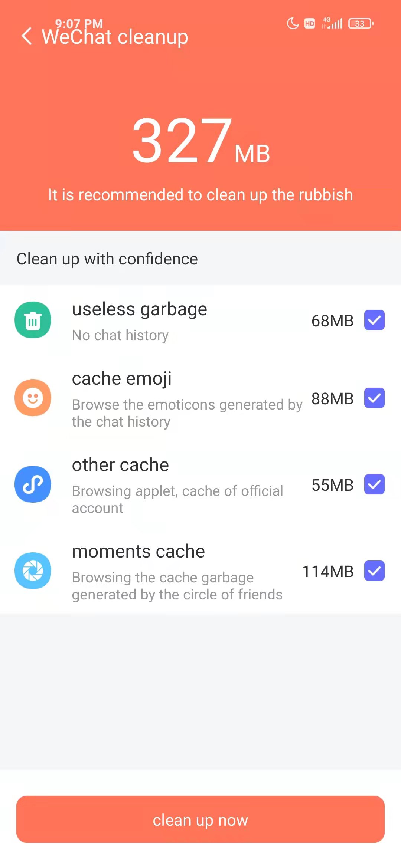Tap the 327 MB total size
Viewport: 401px width, 868px height.
click(x=200, y=141)
